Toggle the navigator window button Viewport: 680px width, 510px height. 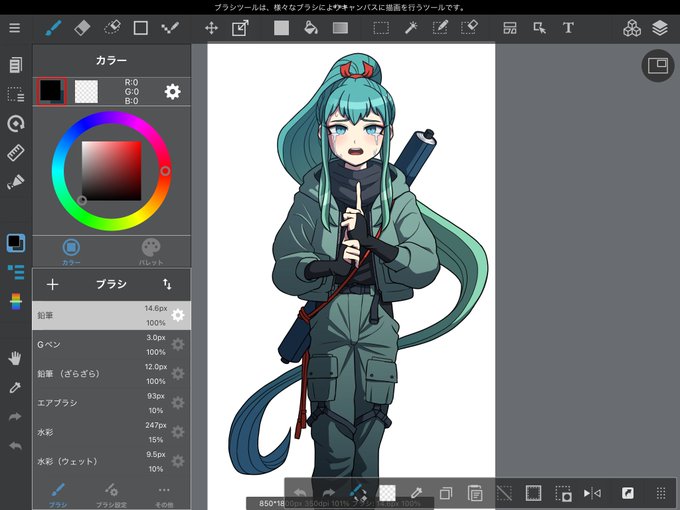point(658,65)
